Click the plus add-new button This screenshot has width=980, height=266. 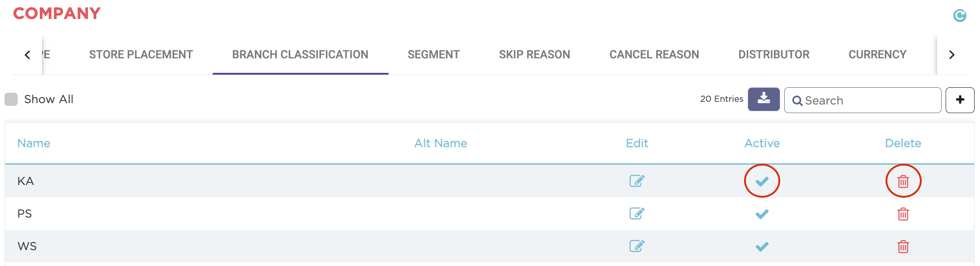[x=960, y=100]
